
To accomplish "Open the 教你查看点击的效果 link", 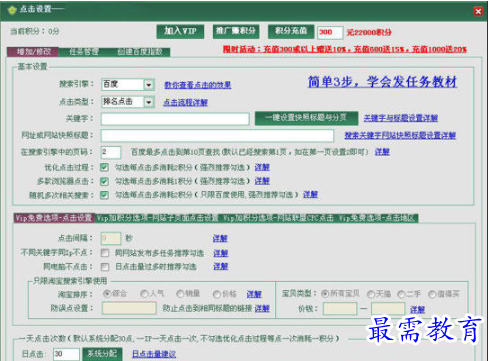I will (x=197, y=85).
